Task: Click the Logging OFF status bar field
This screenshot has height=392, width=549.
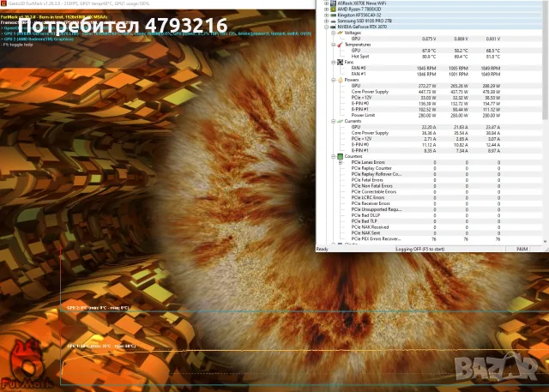Action: coord(449,250)
